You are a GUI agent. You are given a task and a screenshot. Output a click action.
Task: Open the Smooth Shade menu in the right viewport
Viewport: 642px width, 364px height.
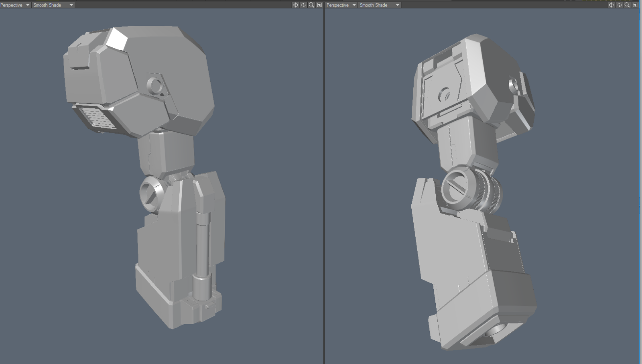pyautogui.click(x=379, y=5)
